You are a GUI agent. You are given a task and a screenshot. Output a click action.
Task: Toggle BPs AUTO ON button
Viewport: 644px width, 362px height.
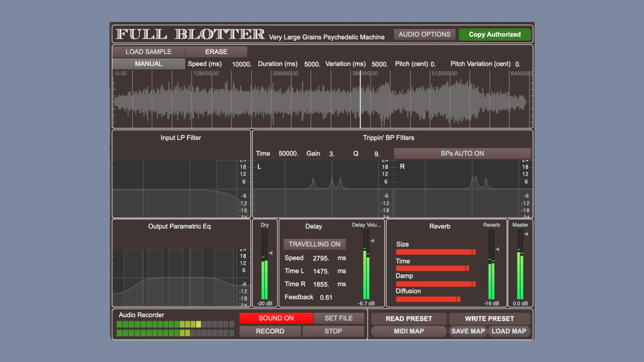(x=462, y=154)
